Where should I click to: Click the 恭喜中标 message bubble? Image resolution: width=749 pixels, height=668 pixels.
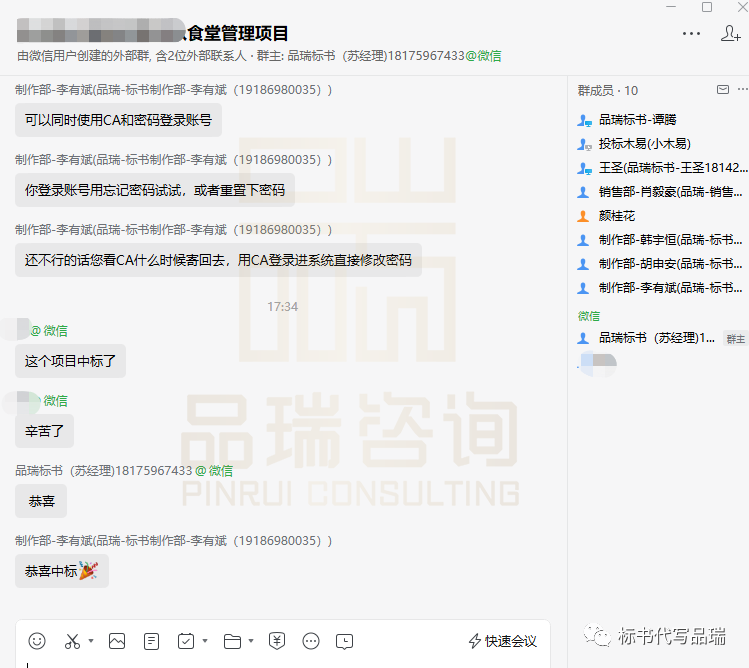[62, 571]
